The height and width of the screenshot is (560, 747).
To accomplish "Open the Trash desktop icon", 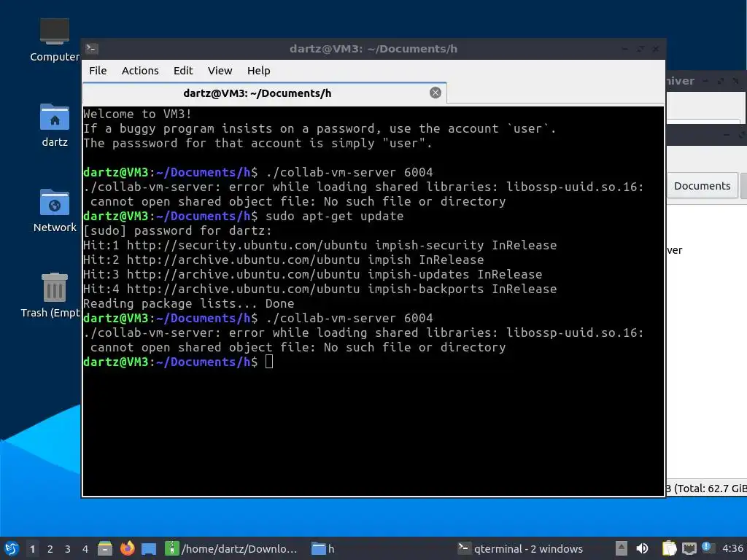I will (50, 295).
